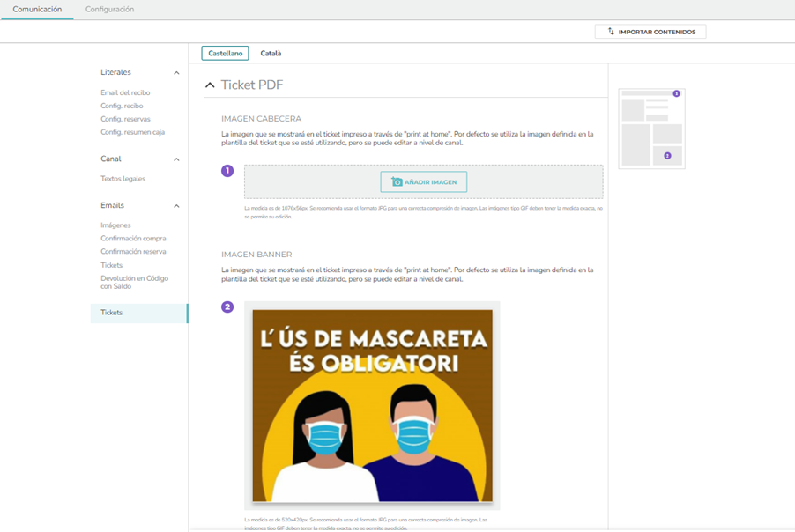Click the Ticket PDF title text
The height and width of the screenshot is (532, 795).
pyautogui.click(x=252, y=85)
